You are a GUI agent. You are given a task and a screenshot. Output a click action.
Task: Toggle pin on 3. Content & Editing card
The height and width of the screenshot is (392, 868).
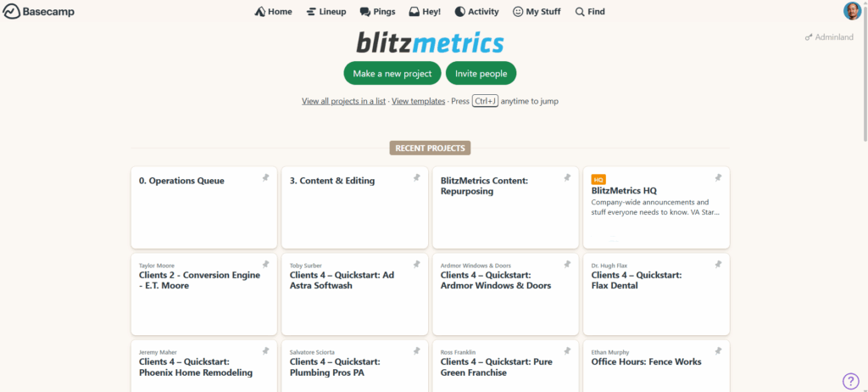pyautogui.click(x=416, y=178)
